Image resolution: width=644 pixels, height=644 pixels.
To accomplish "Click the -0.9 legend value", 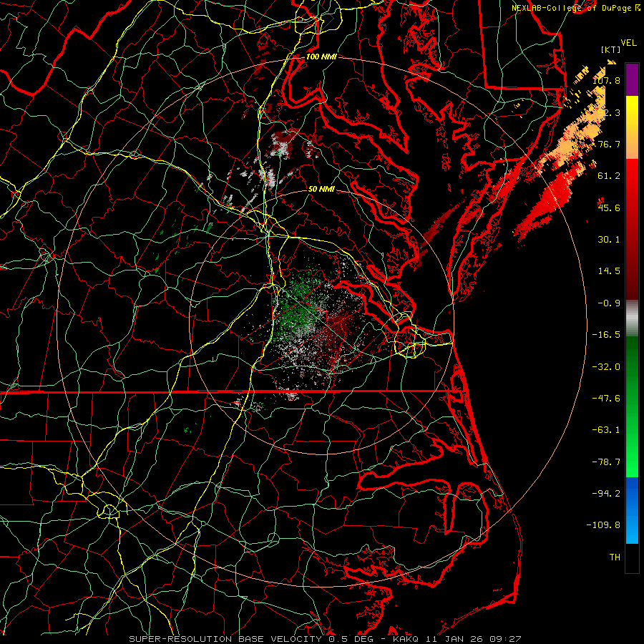I will tap(609, 303).
